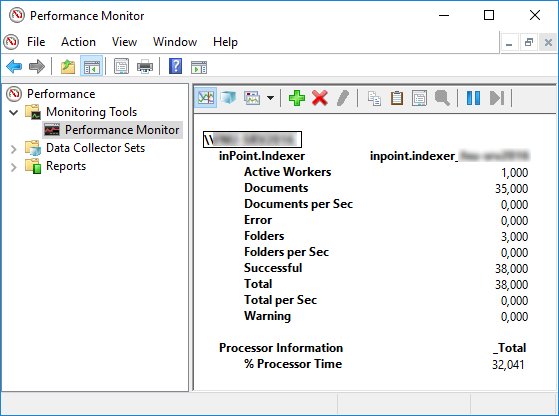Image resolution: width=559 pixels, height=416 pixels.
Task: Select the Warning counter
Action: (267, 316)
